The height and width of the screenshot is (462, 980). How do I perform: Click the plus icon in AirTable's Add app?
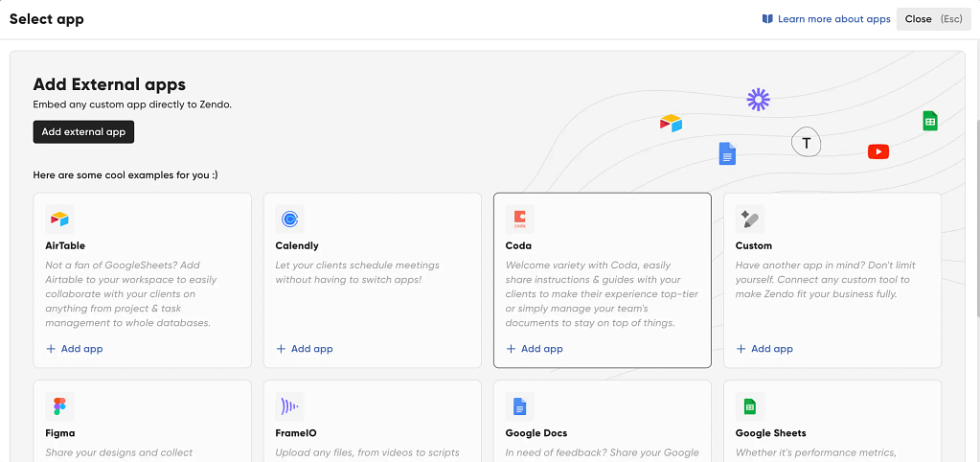coord(51,349)
